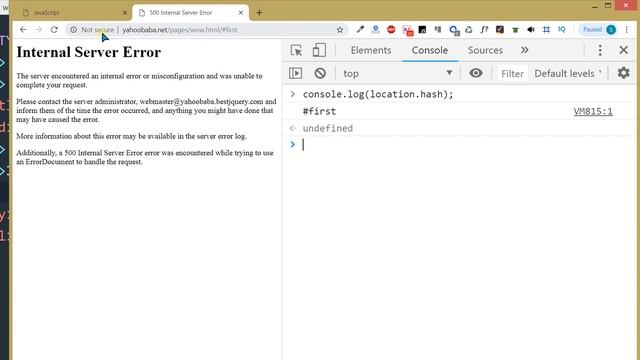Click the forward navigation arrow
Viewport: 640px width, 360px height.
click(x=38, y=29)
